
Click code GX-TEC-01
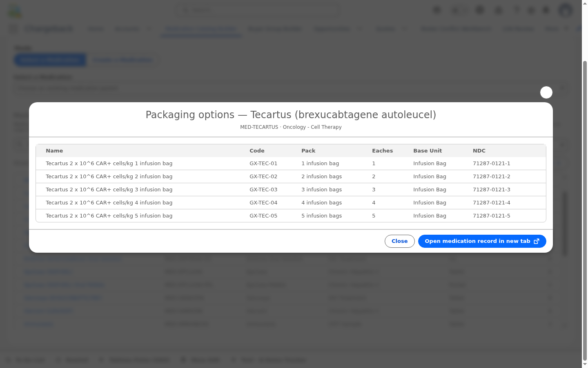click(x=263, y=164)
